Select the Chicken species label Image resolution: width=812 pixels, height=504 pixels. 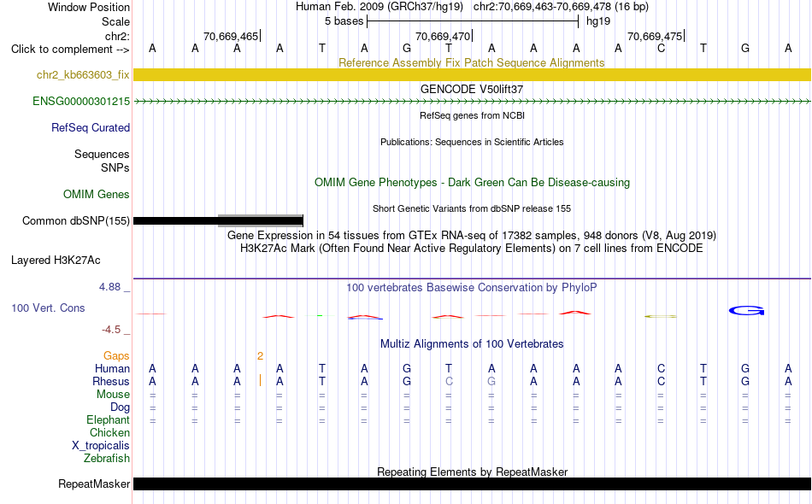(109, 432)
